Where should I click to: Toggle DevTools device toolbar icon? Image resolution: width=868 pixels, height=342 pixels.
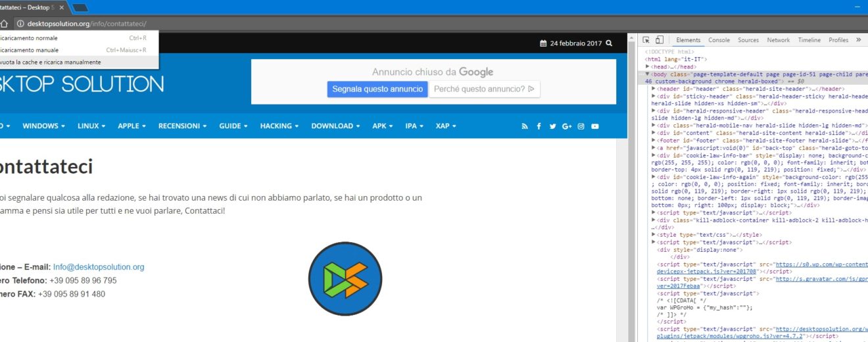[x=660, y=40]
